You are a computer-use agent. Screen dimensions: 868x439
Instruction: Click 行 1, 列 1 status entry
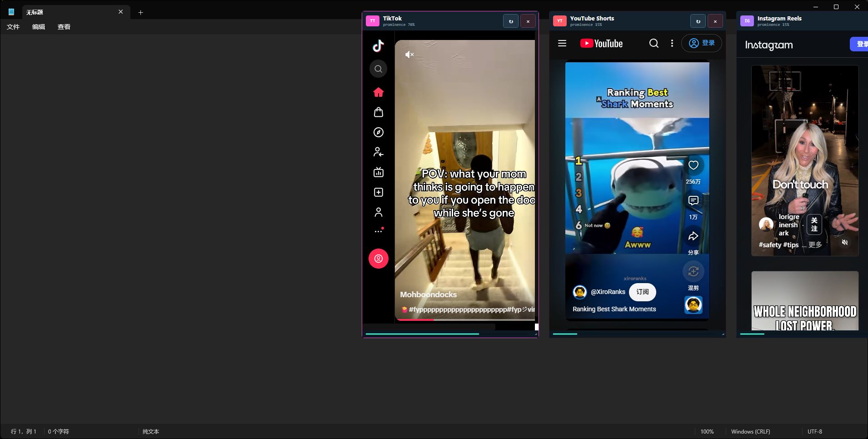tap(24, 432)
